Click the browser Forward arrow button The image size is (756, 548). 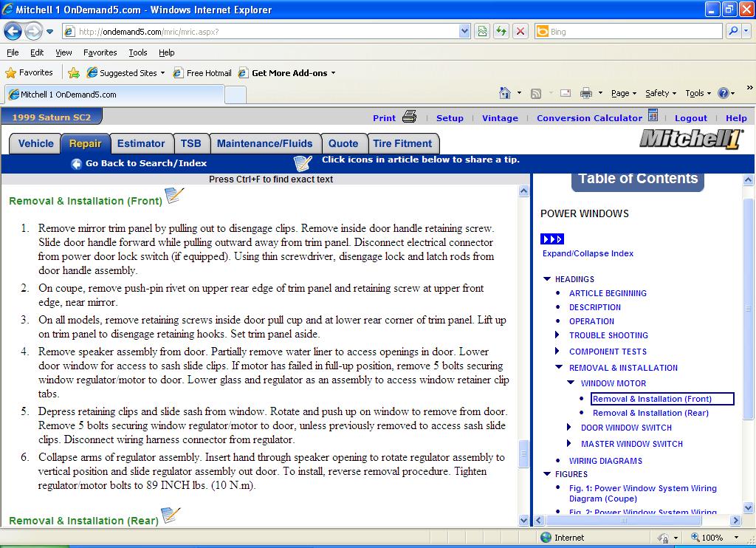point(33,32)
